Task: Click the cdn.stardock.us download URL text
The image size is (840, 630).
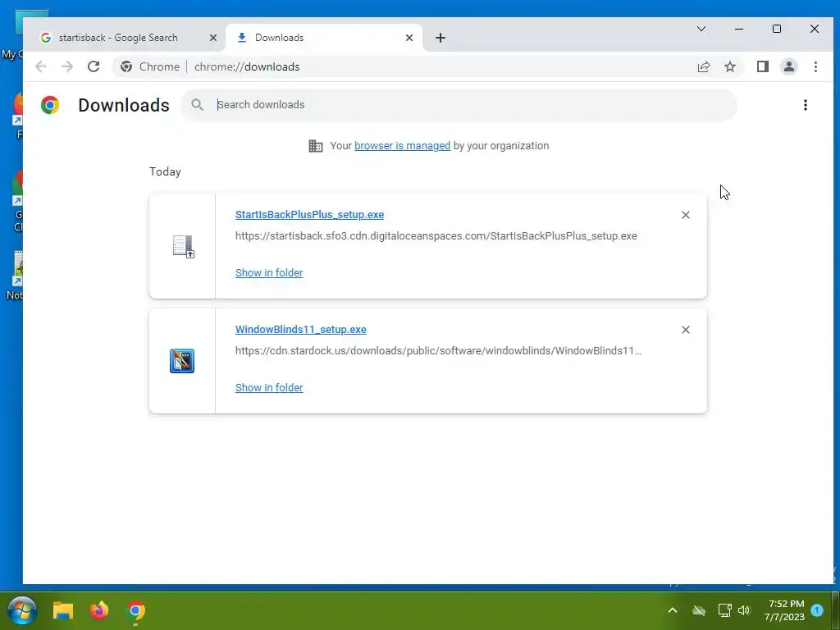Action: pyautogui.click(x=438, y=350)
